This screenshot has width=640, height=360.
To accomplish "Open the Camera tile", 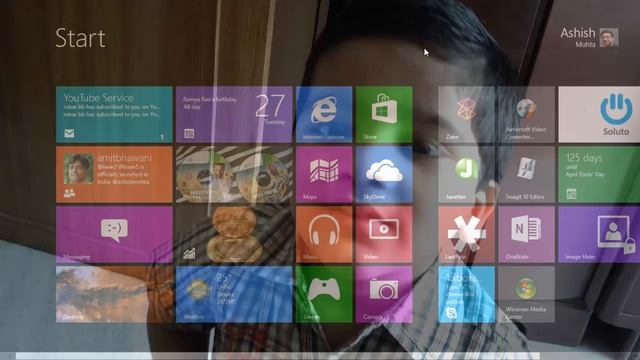I will (384, 294).
